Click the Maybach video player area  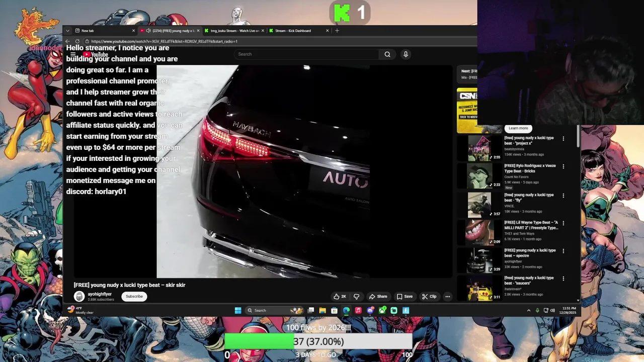pos(263,171)
